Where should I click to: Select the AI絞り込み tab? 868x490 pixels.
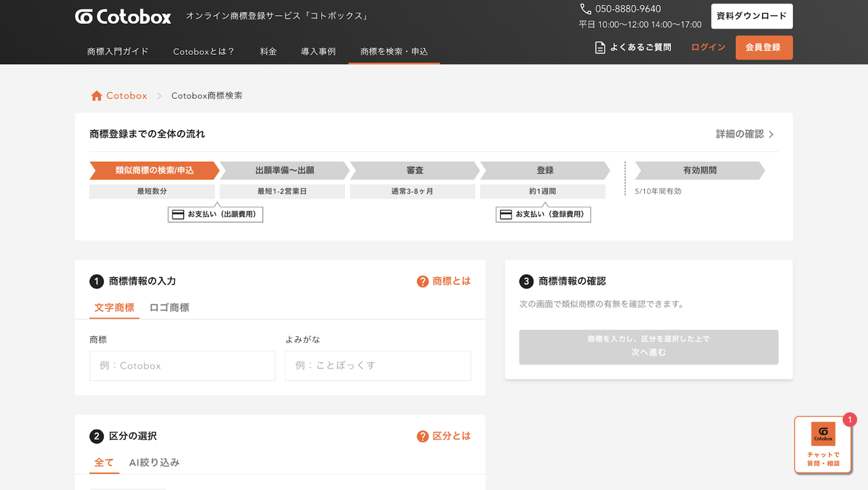coord(154,463)
